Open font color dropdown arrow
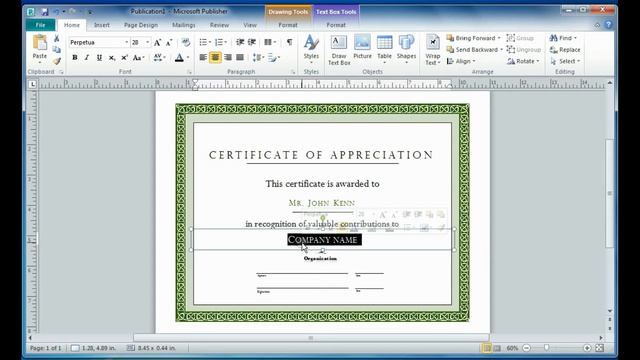 188,58
